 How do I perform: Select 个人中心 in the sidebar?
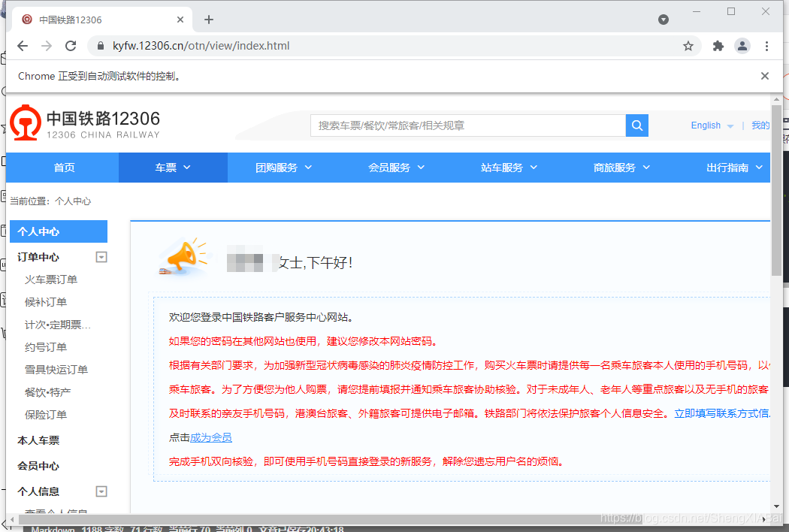[59, 231]
